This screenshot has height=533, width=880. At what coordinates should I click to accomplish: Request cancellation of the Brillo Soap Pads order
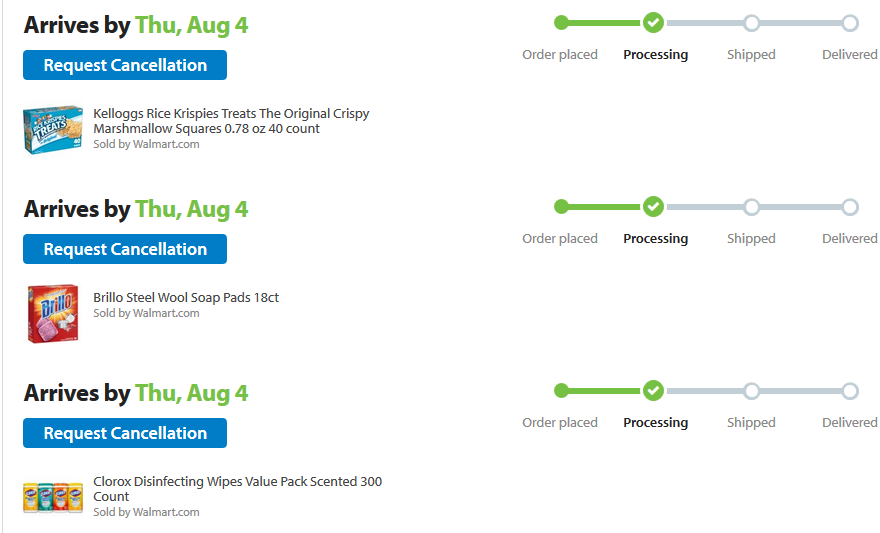point(125,249)
